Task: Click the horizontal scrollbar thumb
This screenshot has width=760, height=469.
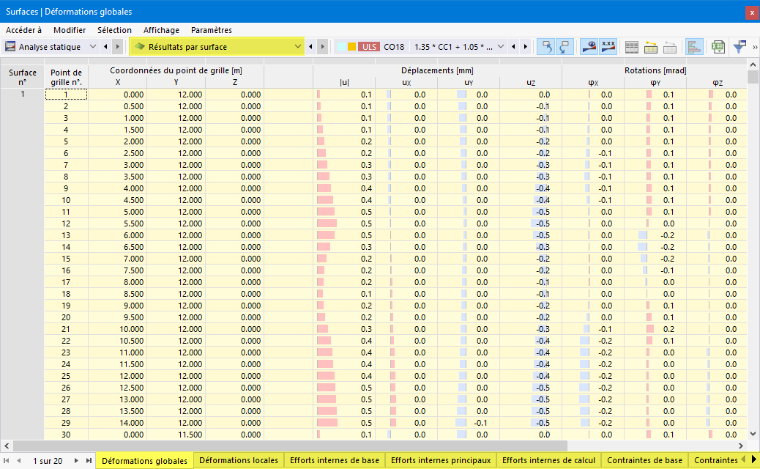Action: [290, 446]
